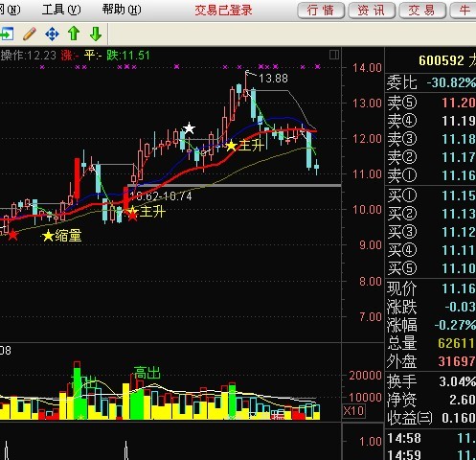Click the 14:58 trade tick row
The width and height of the screenshot is (476, 460).
click(x=431, y=438)
